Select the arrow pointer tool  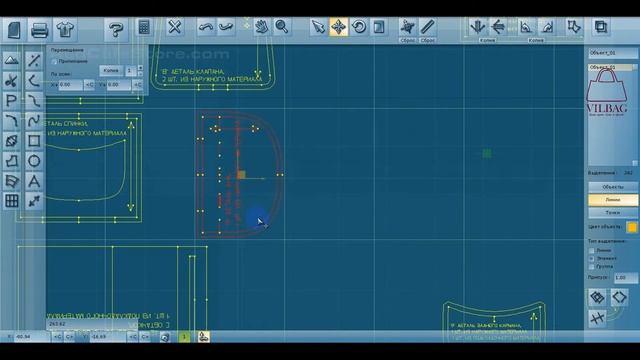pos(318,27)
